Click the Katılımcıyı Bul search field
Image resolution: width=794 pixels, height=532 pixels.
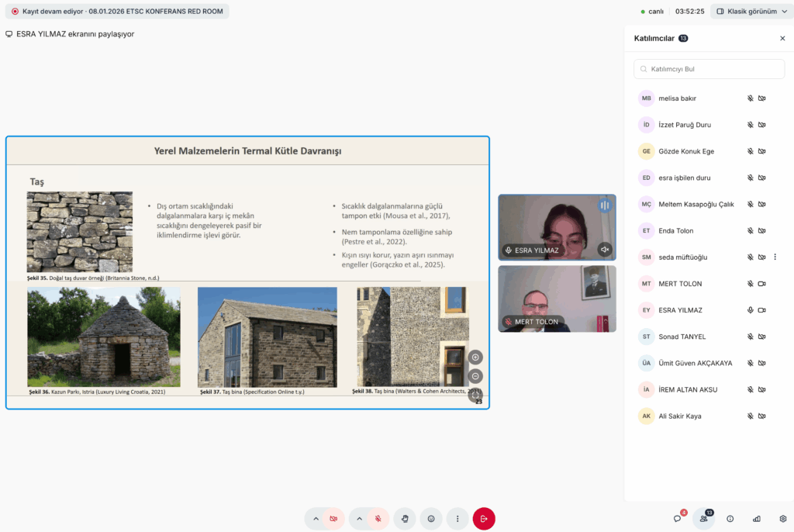coord(709,69)
